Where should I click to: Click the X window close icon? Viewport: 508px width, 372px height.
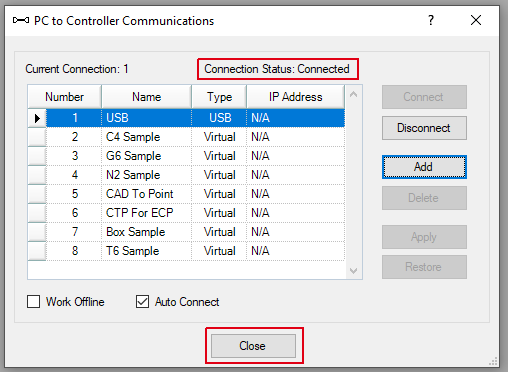tap(476, 20)
